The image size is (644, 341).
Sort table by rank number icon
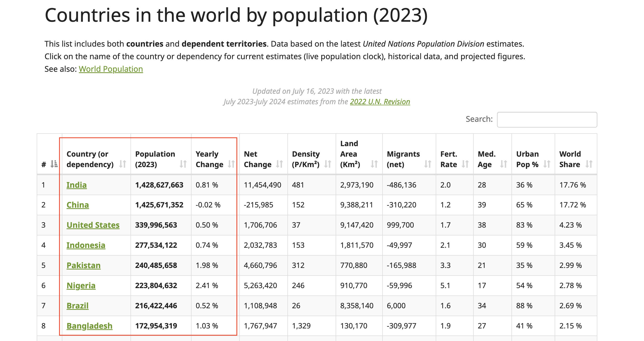54,164
